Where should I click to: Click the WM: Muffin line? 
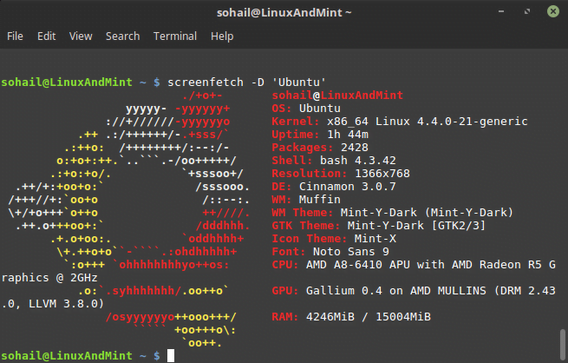pos(306,200)
